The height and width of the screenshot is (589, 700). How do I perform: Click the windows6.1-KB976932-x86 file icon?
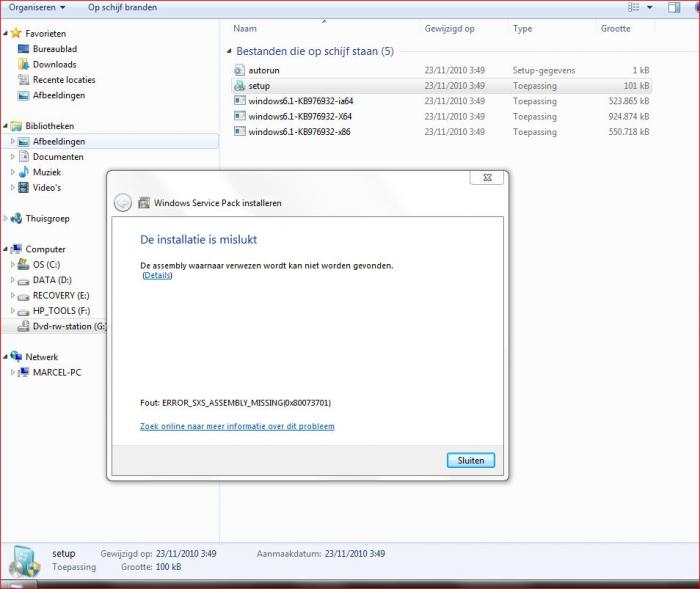click(240, 132)
